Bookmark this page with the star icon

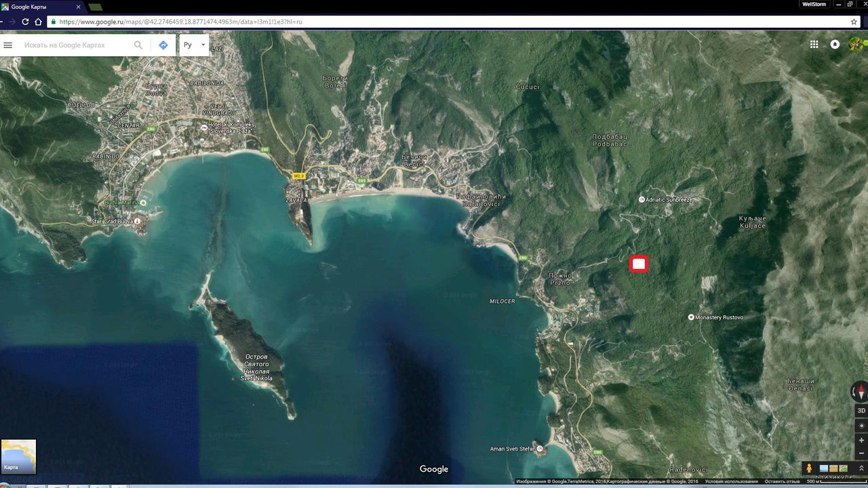click(x=854, y=22)
